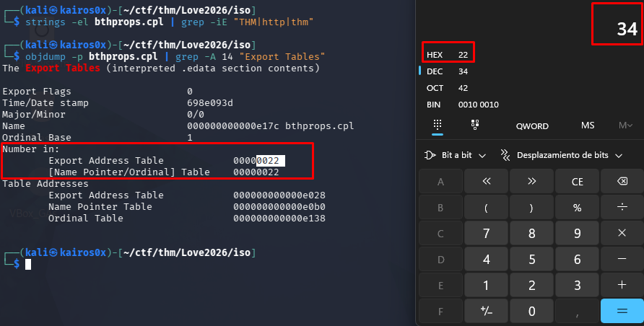Viewport: 644px width, 326px height.
Task: Open the bit toggling keypad
Action: click(475, 125)
